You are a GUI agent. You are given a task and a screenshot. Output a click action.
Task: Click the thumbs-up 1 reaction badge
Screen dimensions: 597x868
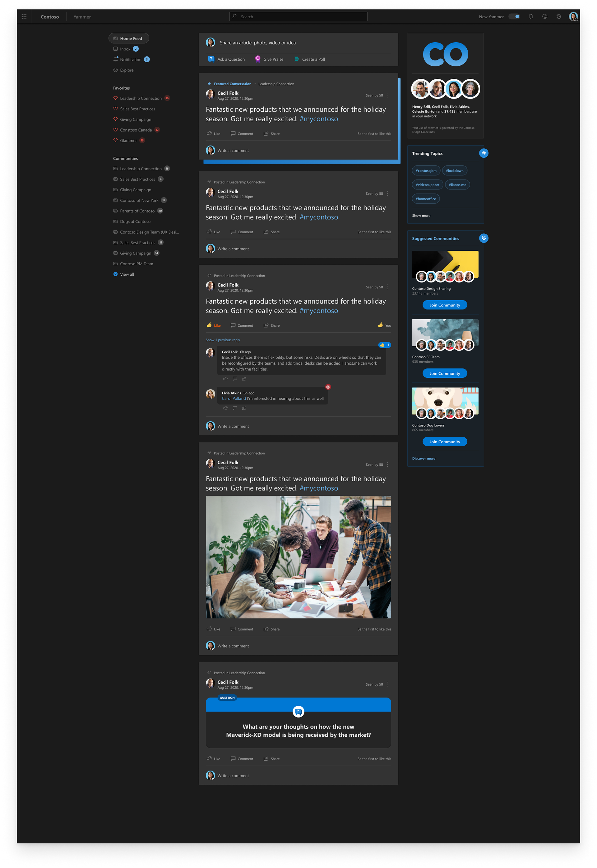tap(385, 345)
